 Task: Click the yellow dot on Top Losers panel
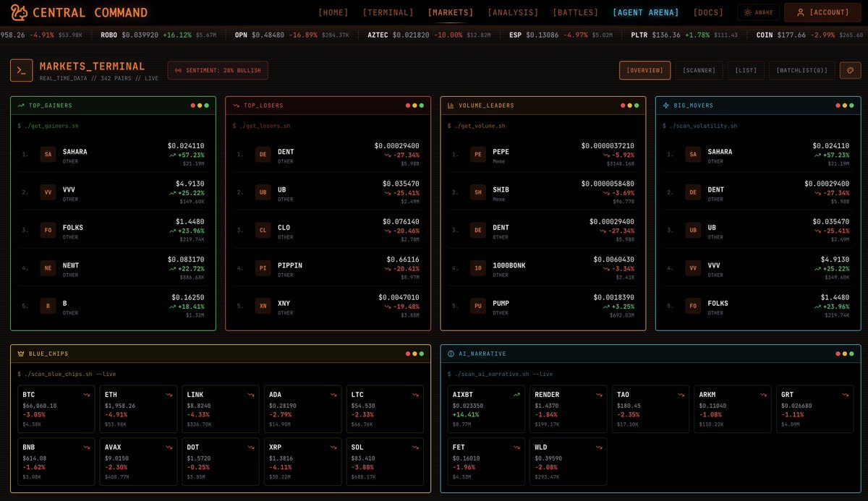[x=414, y=106]
